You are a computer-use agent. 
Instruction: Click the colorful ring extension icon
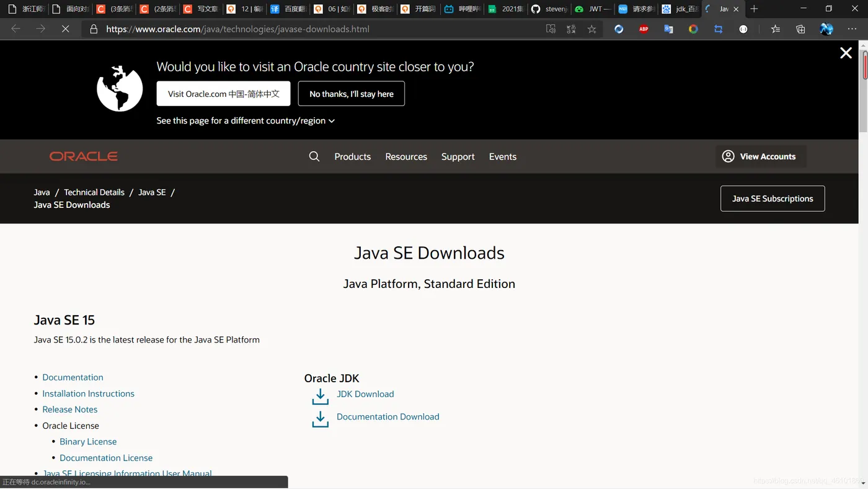tap(693, 29)
